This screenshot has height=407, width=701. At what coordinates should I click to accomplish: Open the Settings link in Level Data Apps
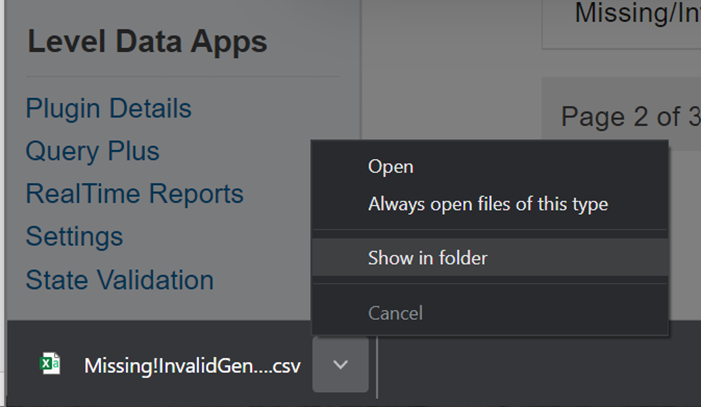pyautogui.click(x=74, y=237)
